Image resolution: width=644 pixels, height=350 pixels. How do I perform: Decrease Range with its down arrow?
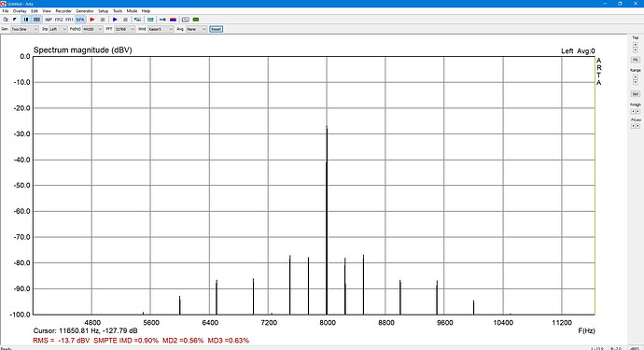tap(636, 82)
